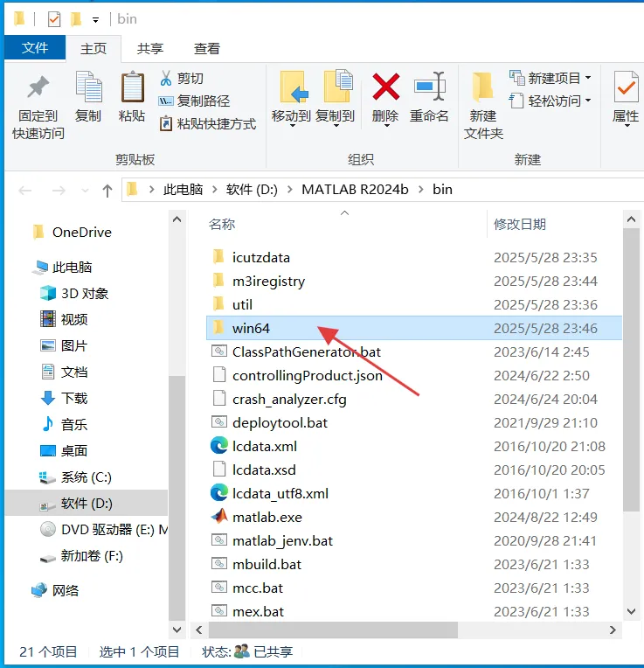The image size is (644, 668).
Task: Select DVD 驱动器 (E:) drive
Action: click(x=104, y=530)
